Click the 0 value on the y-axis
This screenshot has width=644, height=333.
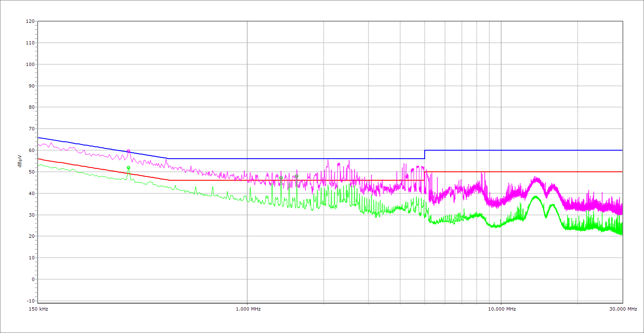[x=33, y=279]
